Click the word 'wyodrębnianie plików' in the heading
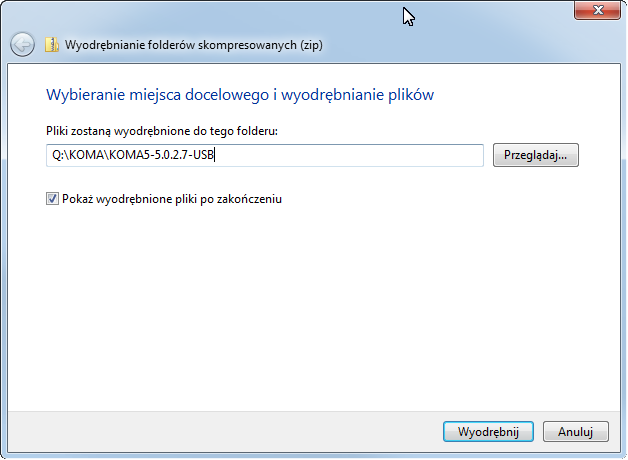Viewport: 628px width, 460px height. pyautogui.click(x=369, y=95)
